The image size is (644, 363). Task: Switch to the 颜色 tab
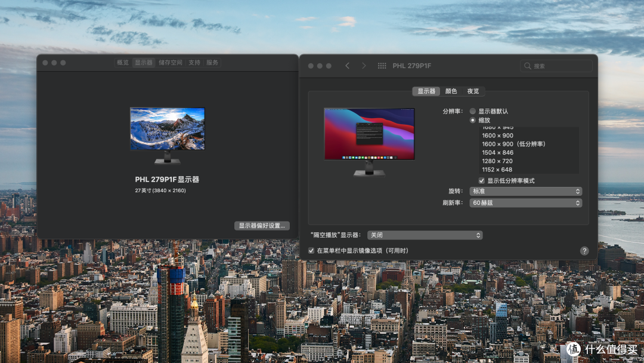click(x=451, y=91)
